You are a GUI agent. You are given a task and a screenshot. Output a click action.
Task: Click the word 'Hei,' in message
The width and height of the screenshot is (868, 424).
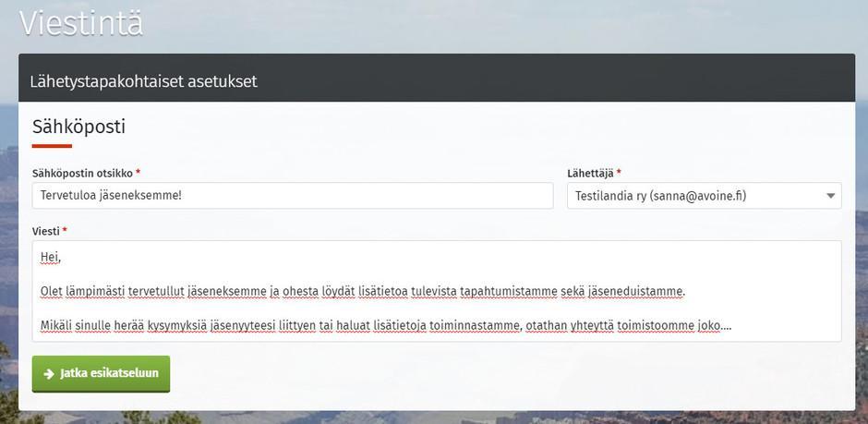tap(51, 257)
